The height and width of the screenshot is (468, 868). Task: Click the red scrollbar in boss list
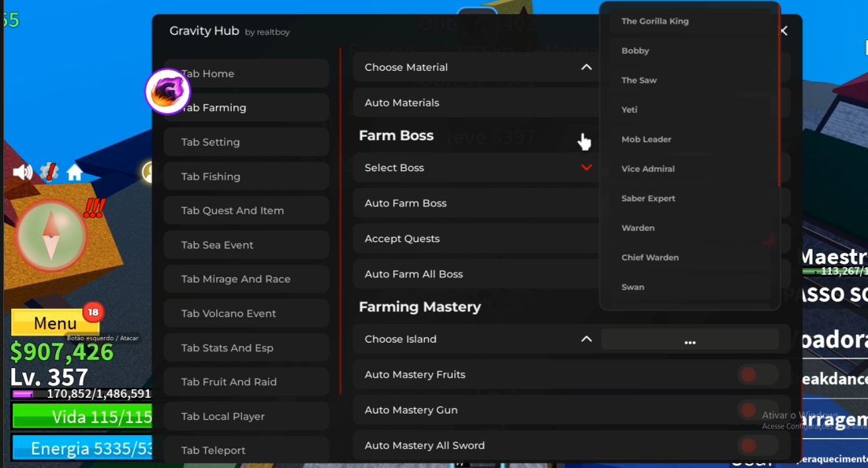[779, 95]
